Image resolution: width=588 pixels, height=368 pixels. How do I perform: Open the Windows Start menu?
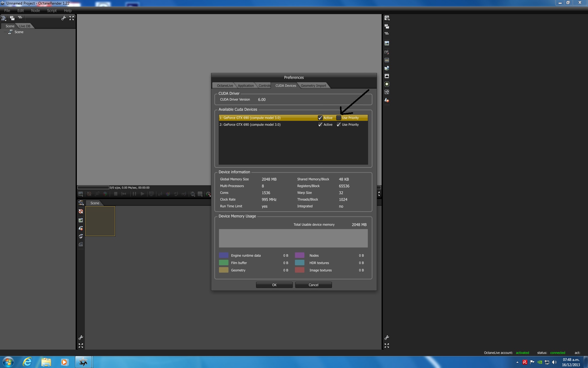tap(8, 362)
